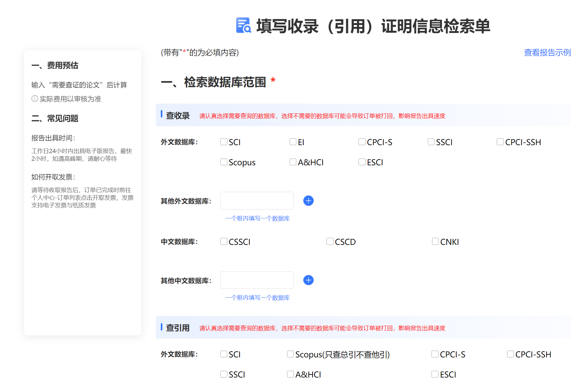Click 一、费用预估 sidebar heading

55,65
